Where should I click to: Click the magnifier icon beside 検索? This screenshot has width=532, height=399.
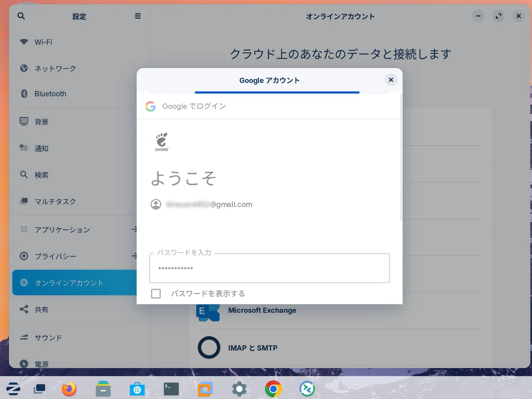pyautogui.click(x=24, y=175)
